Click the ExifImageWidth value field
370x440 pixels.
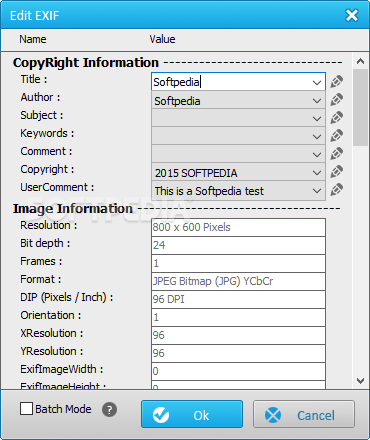238,371
